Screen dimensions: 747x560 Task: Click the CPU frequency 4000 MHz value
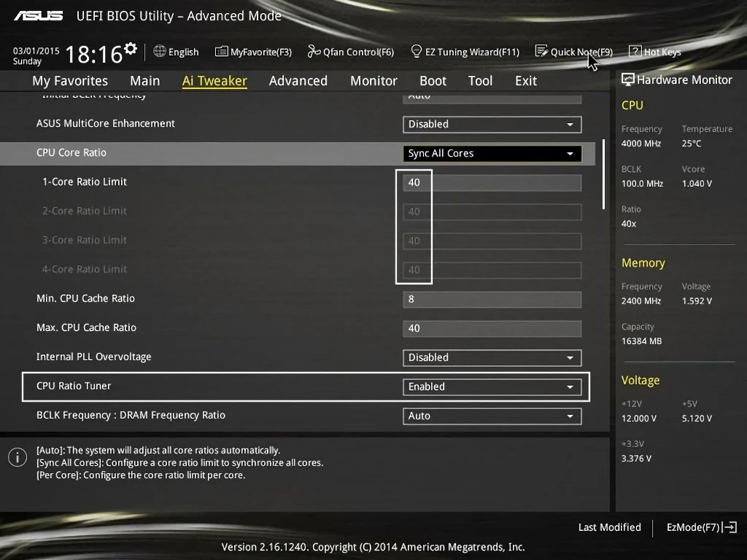coord(641,144)
